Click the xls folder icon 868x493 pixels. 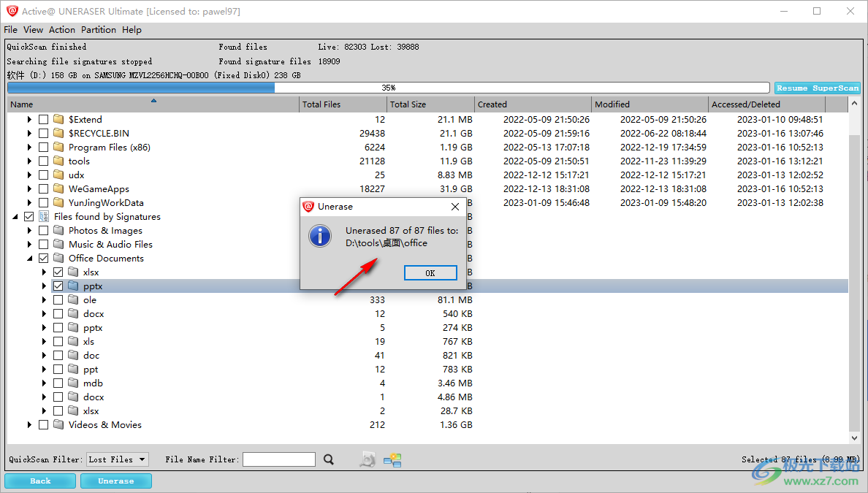tap(73, 341)
